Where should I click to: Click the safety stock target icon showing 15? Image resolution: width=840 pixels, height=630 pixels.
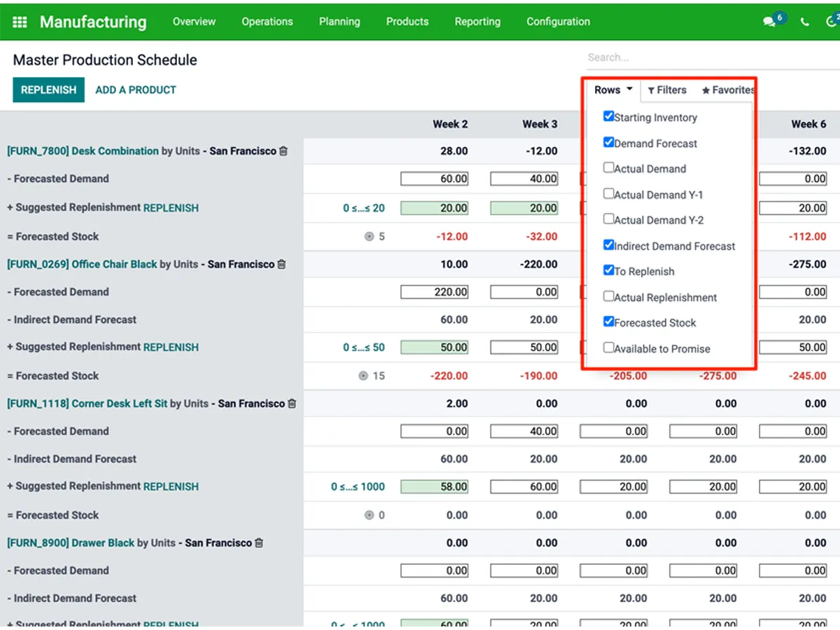click(x=363, y=376)
